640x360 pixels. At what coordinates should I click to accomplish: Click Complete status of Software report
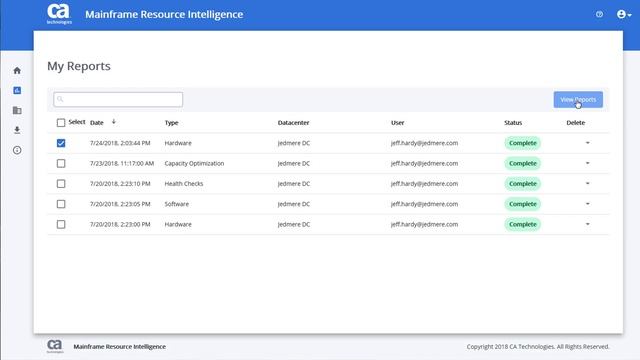[x=522, y=204]
